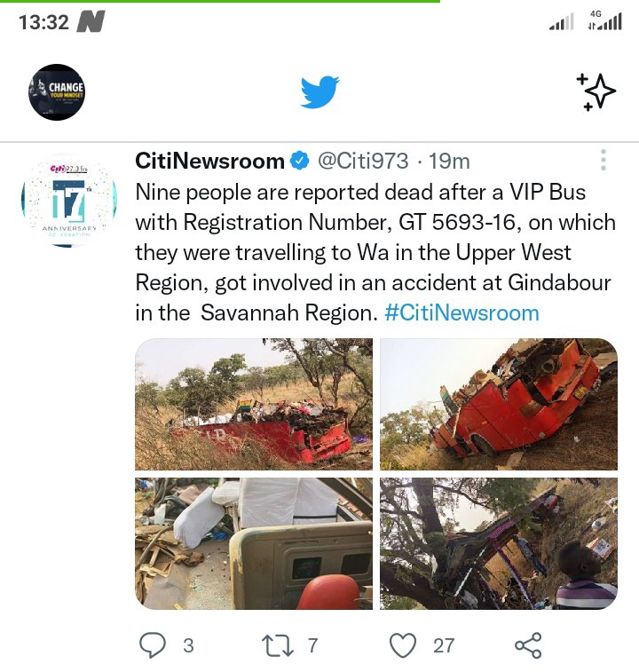View the top-right overturned bus photo
The image size is (639, 672).
tap(499, 404)
